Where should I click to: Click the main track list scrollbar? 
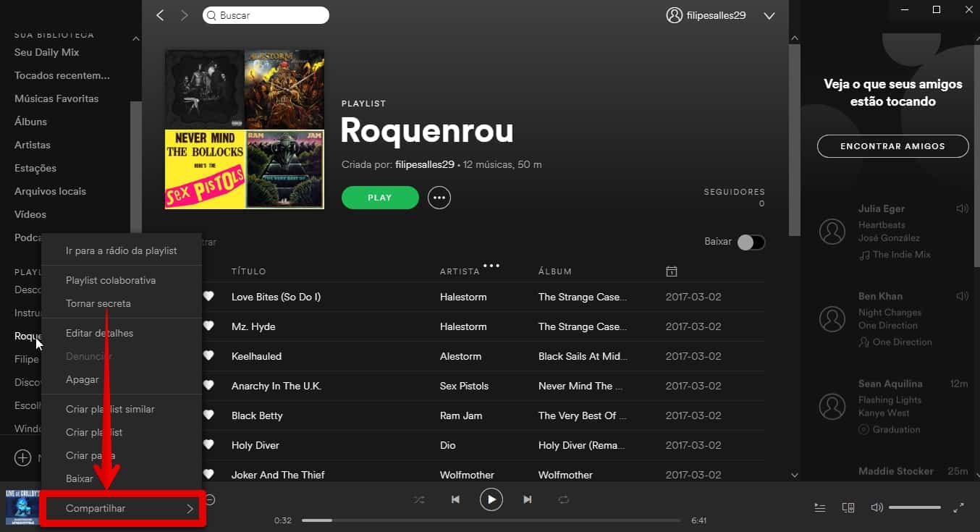tap(794, 140)
